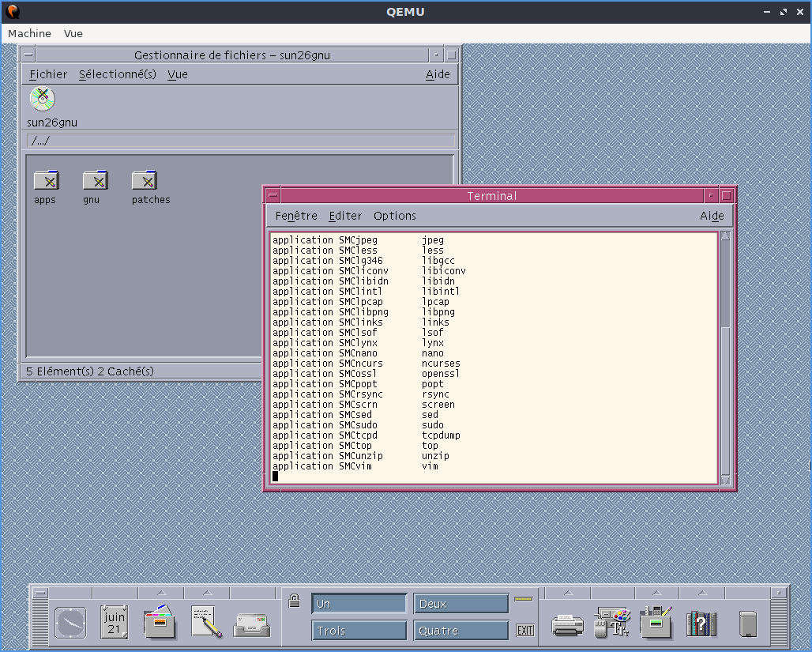Click the File Manager path field

tap(241, 141)
